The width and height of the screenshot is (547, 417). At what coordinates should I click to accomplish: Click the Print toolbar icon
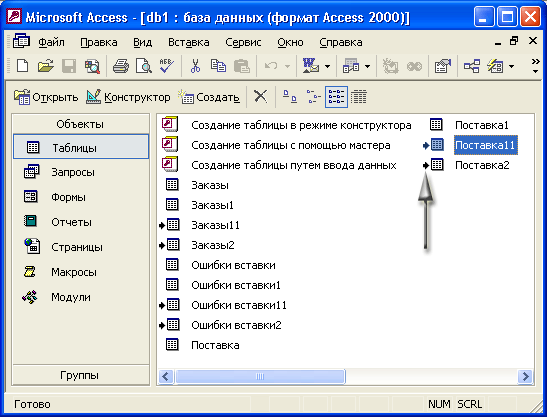coord(121,66)
